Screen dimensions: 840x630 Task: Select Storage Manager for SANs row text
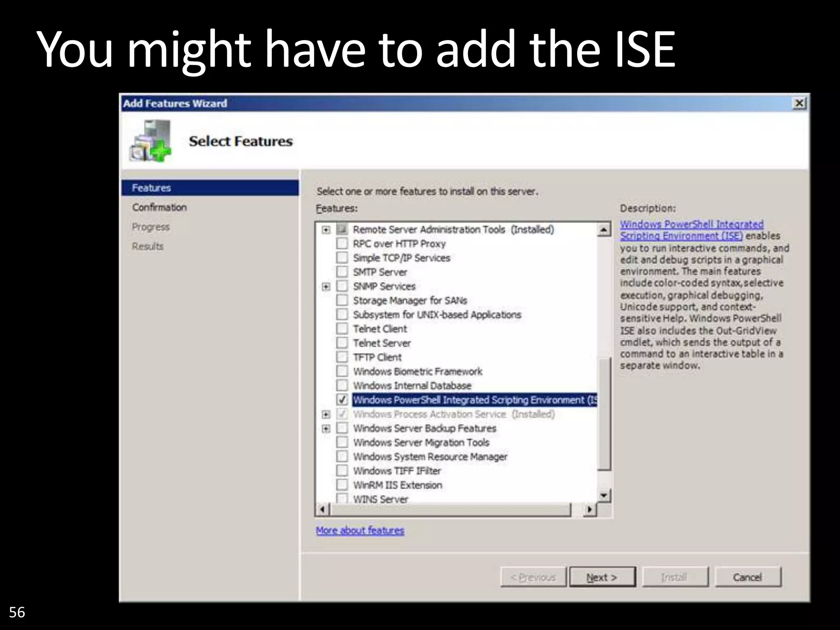[x=410, y=301]
